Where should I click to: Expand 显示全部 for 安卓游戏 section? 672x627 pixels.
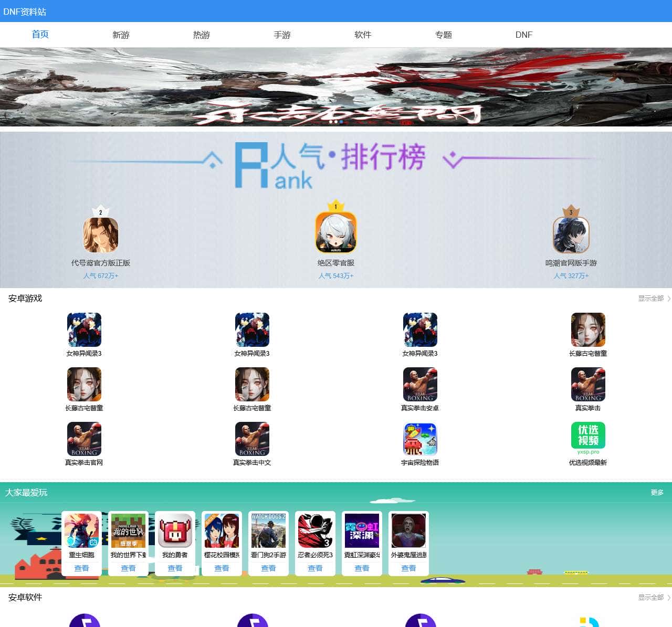654,299
